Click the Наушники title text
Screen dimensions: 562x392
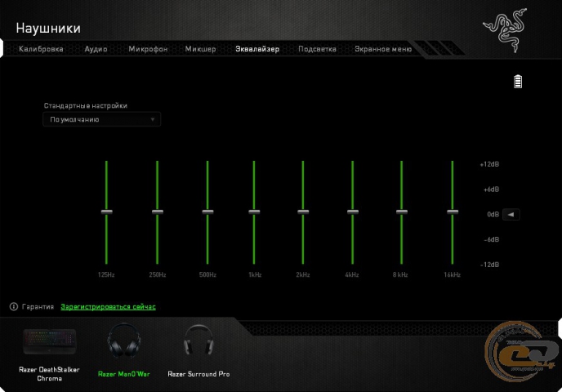[x=48, y=28]
